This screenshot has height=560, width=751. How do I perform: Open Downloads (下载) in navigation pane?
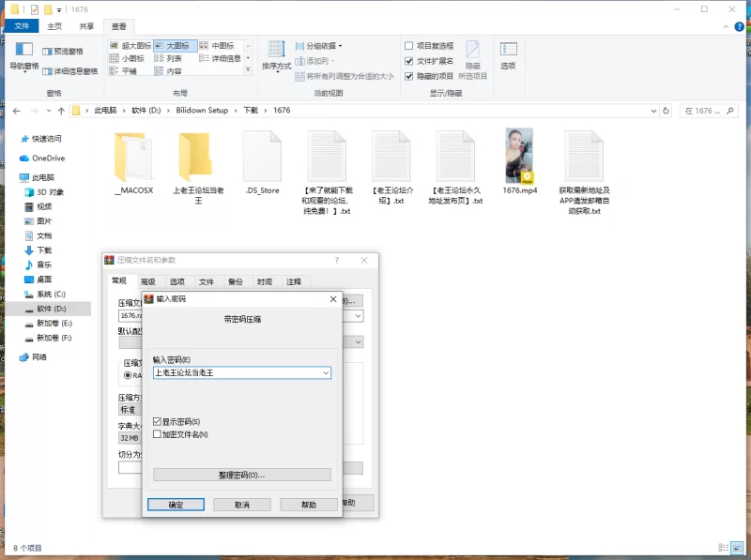tap(38, 250)
